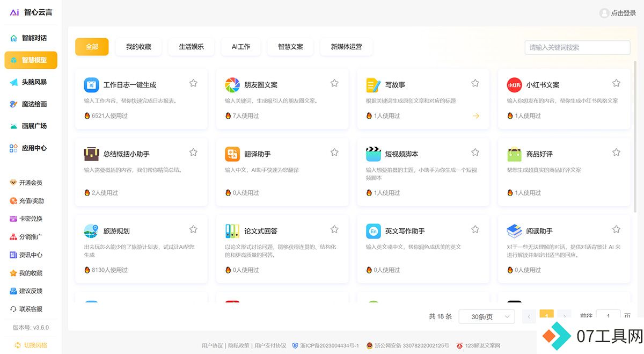The width and height of the screenshot is (644, 354).
Task: Favorite 工作日志一键生成 with its star
Action: [193, 83]
